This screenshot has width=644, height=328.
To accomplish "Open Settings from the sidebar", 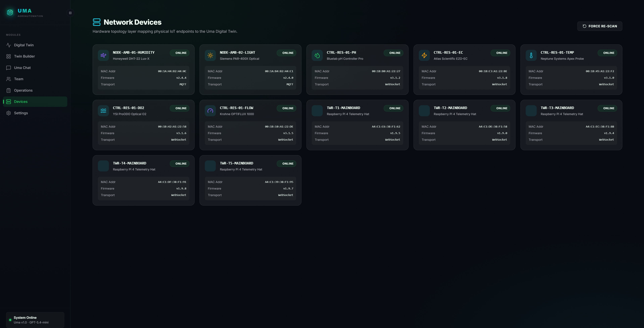I will click(35, 113).
